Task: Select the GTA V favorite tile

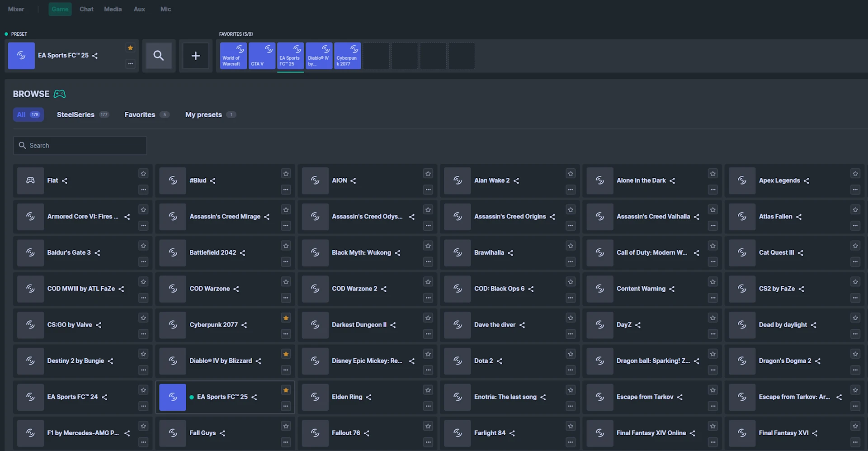Action: (262, 56)
